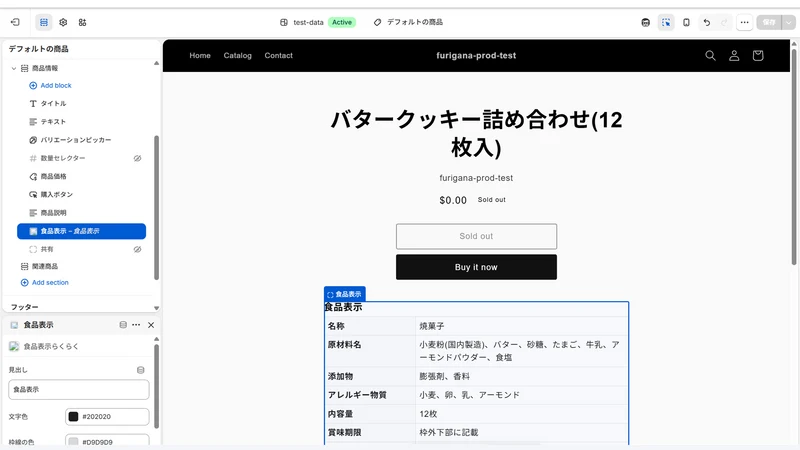Click the furigana-prod-test store title
Image resolution: width=800 pixels, height=450 pixels.
(476, 56)
